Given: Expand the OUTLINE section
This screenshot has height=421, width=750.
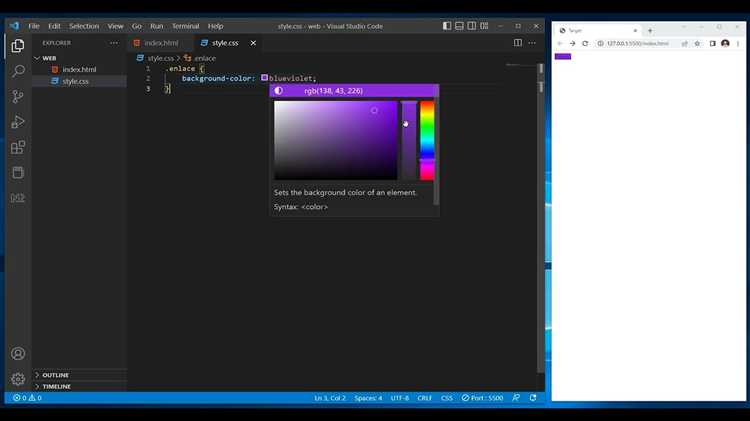Looking at the screenshot, I should [55, 375].
